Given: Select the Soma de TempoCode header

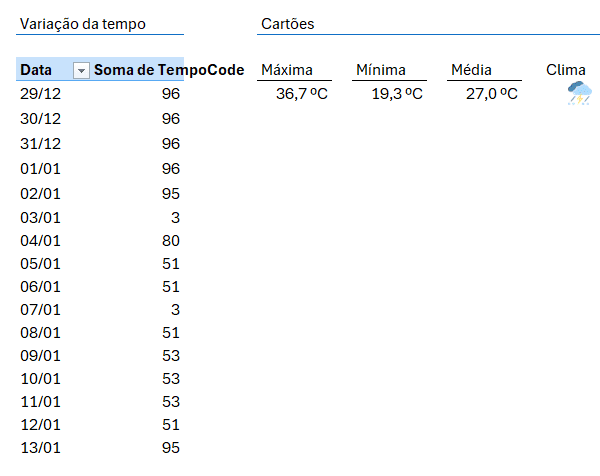Looking at the screenshot, I should pos(138,70).
